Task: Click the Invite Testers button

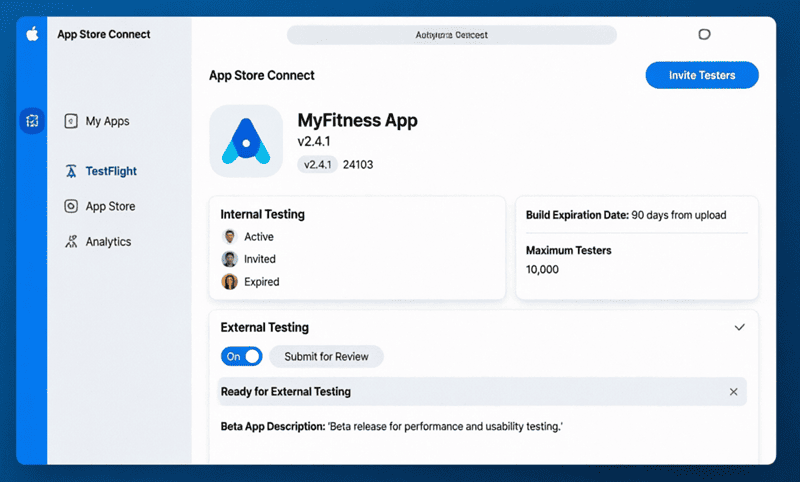Action: [702, 75]
